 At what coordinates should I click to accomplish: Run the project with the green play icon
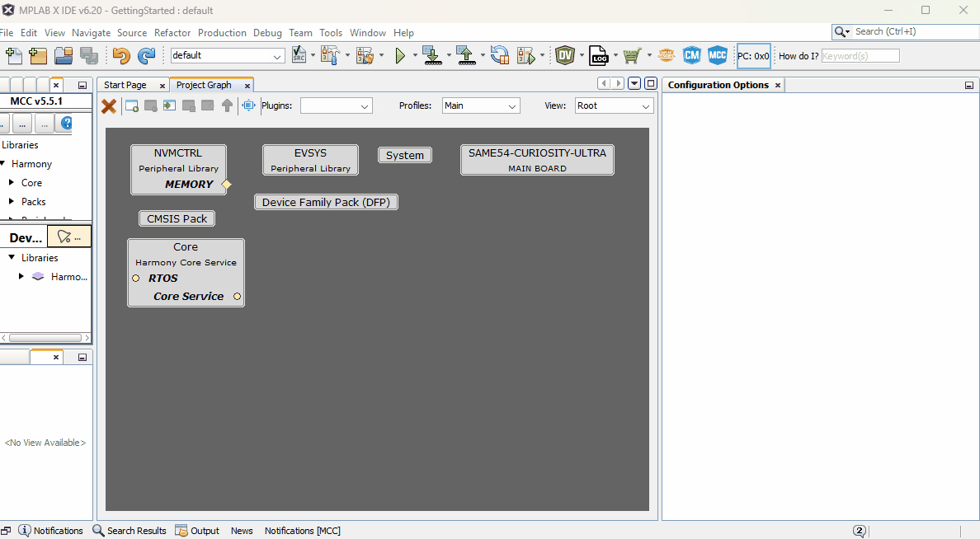400,55
